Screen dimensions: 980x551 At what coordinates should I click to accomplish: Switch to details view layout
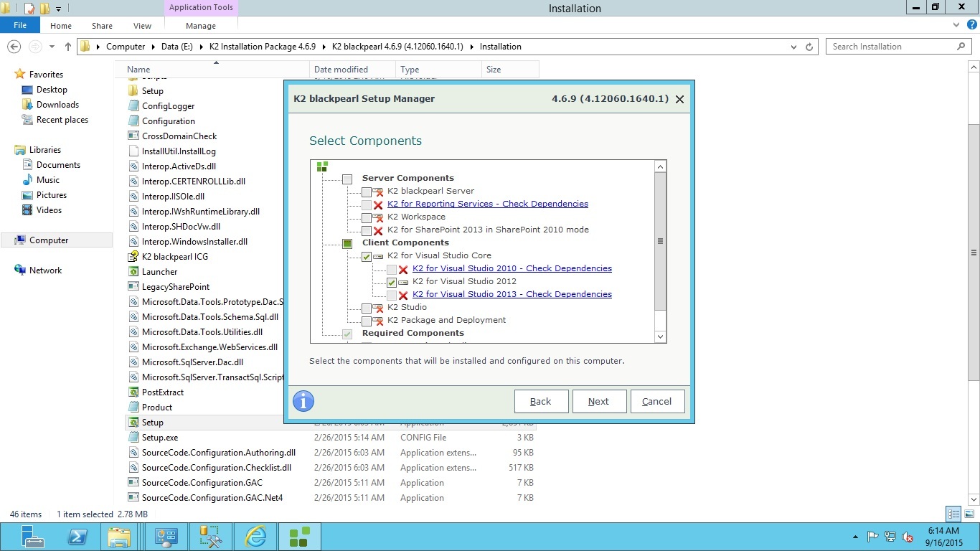pyautogui.click(x=953, y=514)
